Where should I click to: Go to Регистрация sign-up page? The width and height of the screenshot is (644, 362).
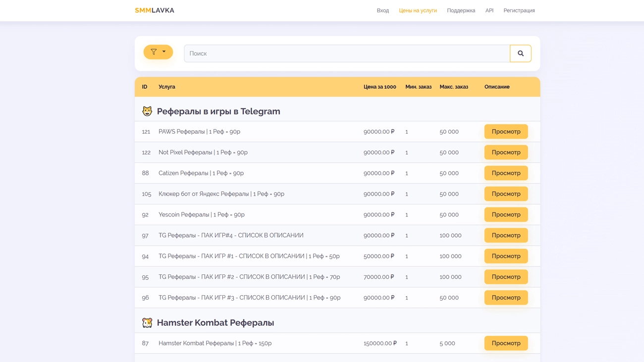[x=519, y=10]
